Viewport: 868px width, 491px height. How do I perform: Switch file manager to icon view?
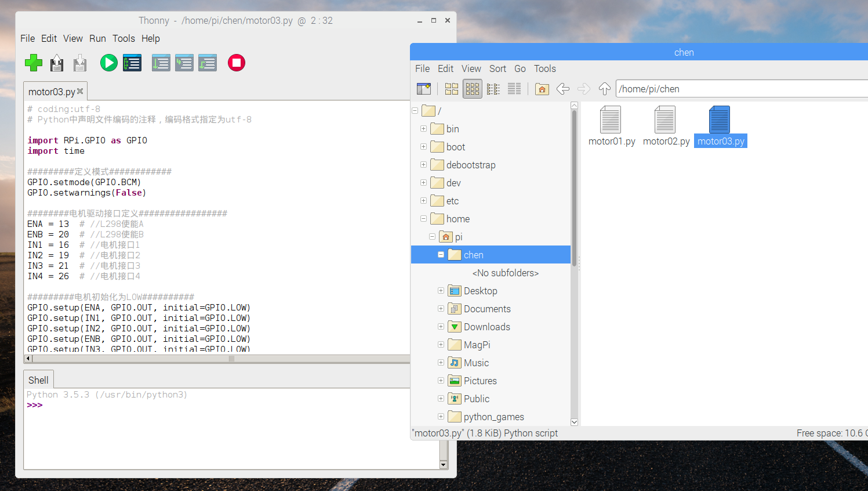click(x=452, y=89)
